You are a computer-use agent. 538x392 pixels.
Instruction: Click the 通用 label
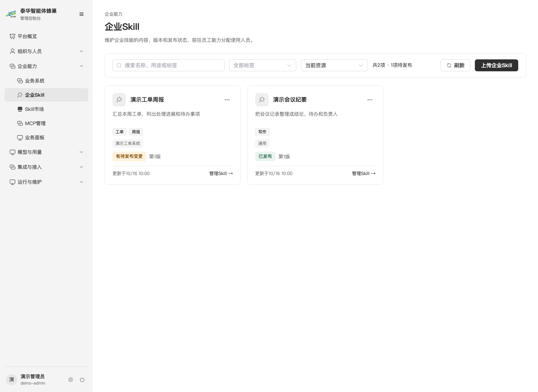(262, 143)
